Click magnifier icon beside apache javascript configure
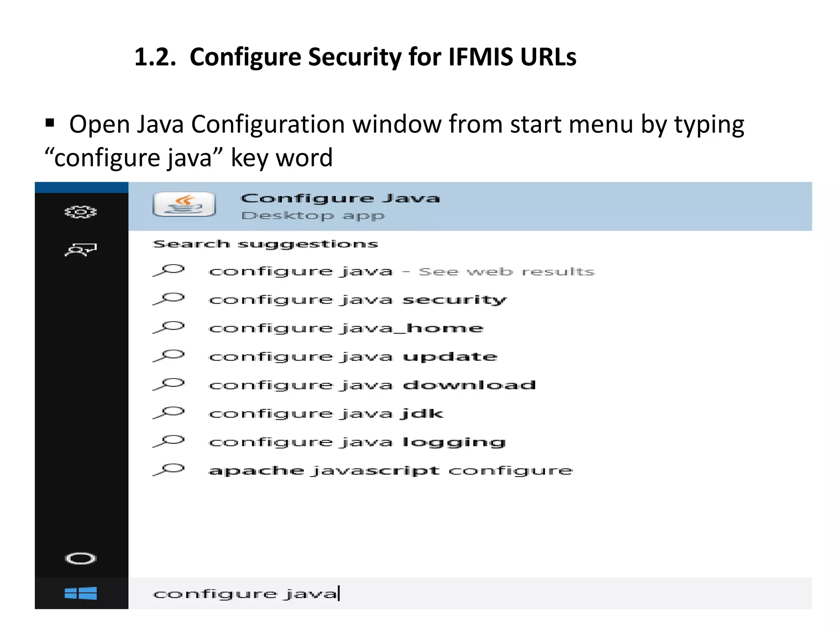This screenshot has width=840, height=630. pos(169,470)
